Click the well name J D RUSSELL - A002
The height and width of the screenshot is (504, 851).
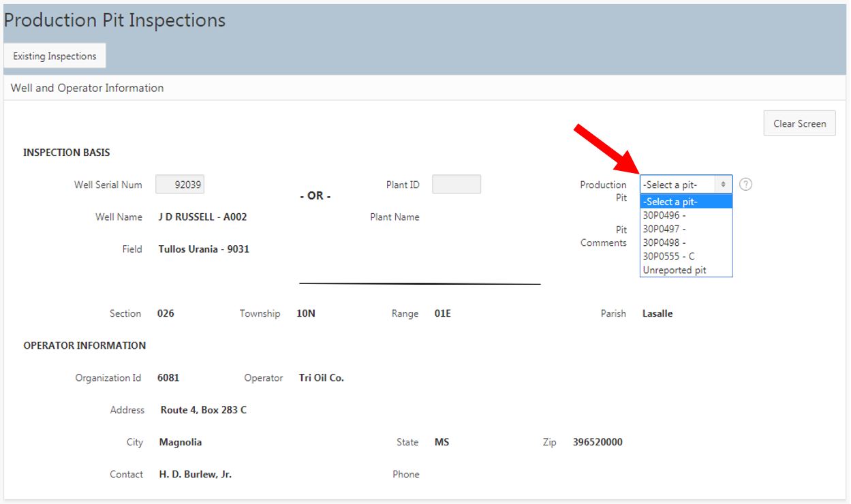pyautogui.click(x=202, y=217)
